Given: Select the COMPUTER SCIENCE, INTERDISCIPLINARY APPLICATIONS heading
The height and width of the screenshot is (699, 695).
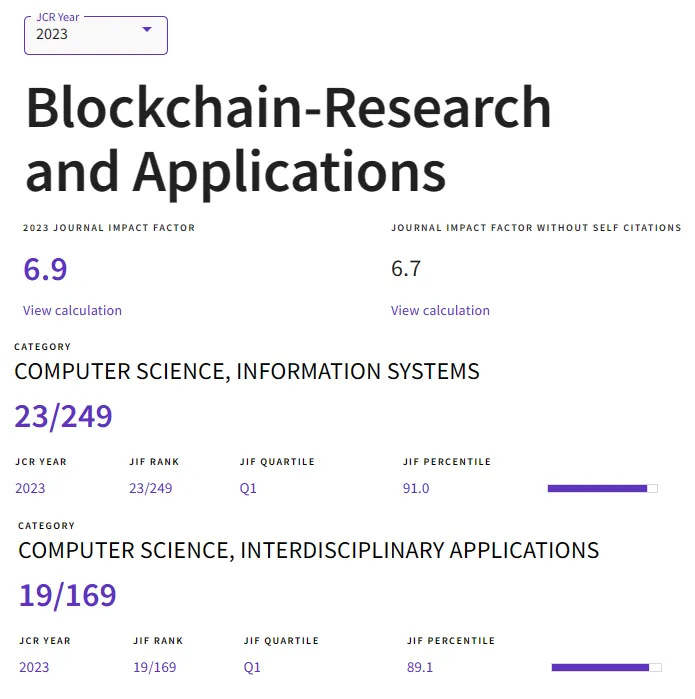Looking at the screenshot, I should tap(308, 550).
